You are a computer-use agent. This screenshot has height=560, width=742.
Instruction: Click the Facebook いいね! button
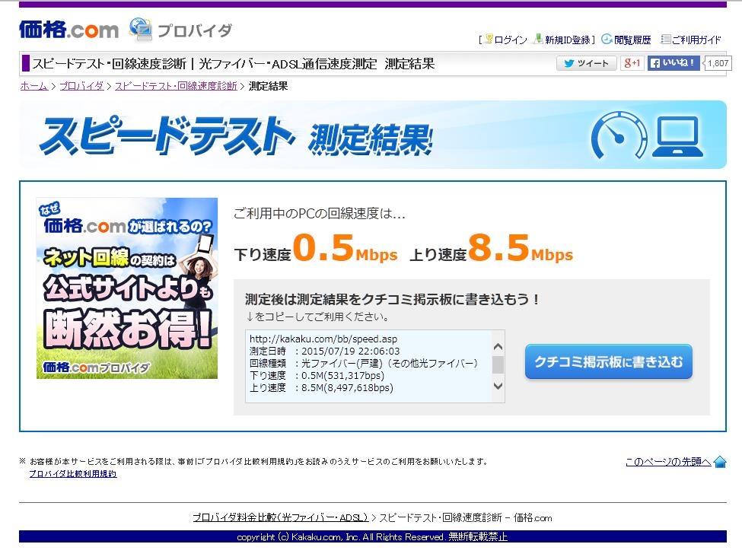click(674, 63)
